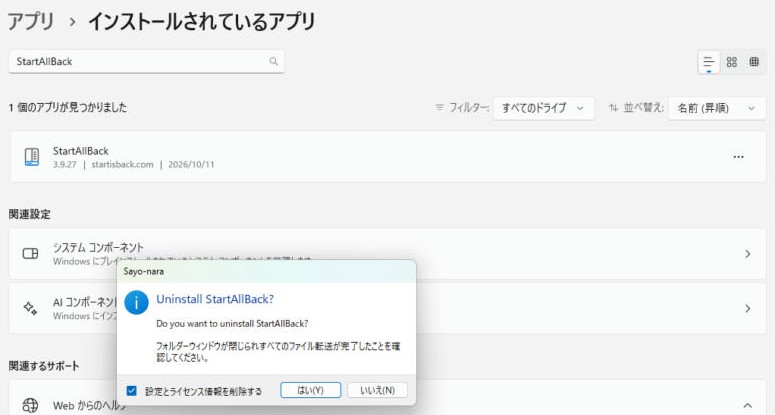This screenshot has width=775, height=415.
Task: Uncheck 設定とライセンス情報を削除する checkbox
Action: (x=131, y=391)
